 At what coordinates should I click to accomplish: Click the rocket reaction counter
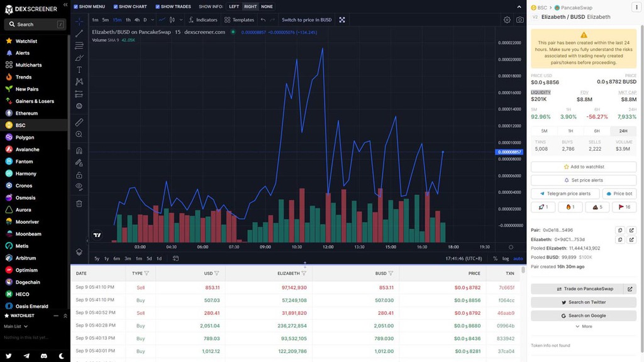[x=543, y=207]
